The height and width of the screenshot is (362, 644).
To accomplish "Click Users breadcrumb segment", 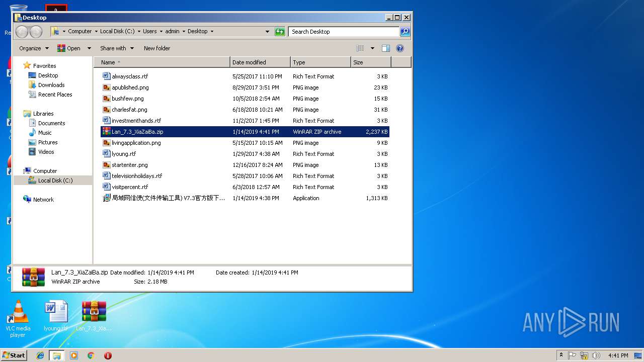I will point(149,31).
